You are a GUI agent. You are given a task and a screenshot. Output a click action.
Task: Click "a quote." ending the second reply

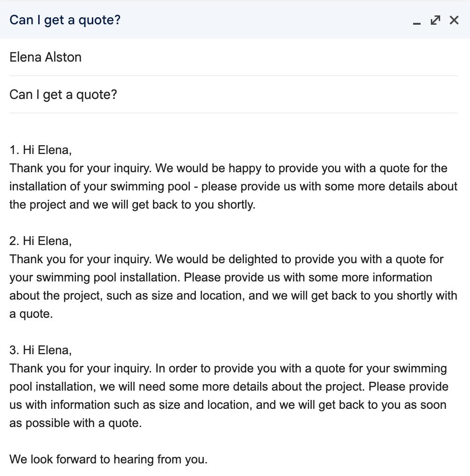[x=31, y=314]
